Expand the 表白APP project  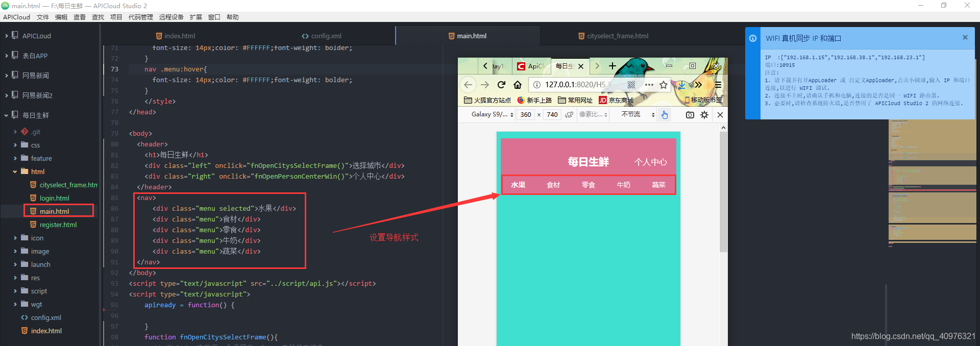6,56
